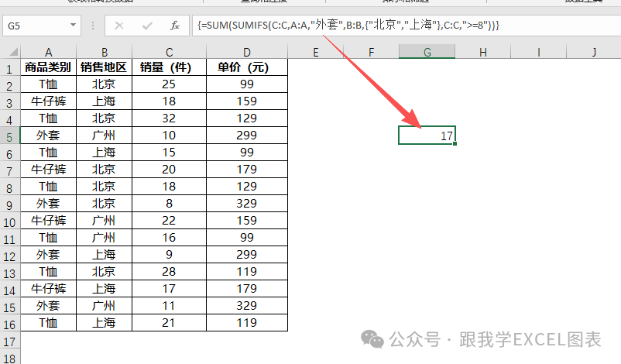Click cell D7 with value 179
Viewport: 621px width, 364px height.
(247, 170)
